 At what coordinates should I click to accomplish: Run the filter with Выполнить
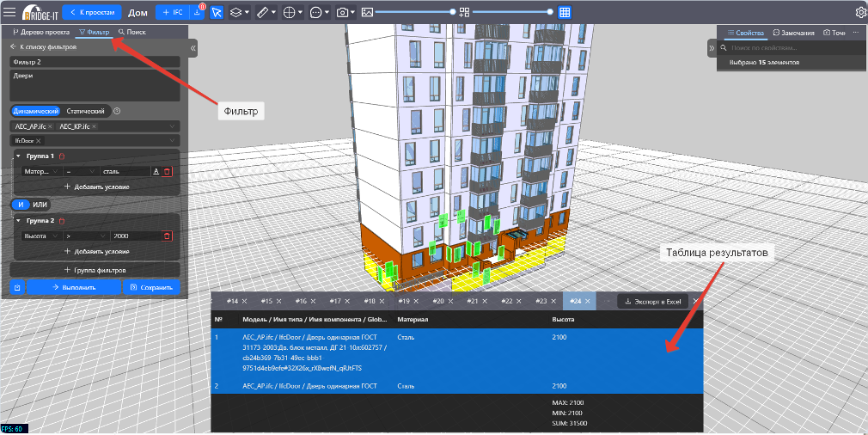click(x=74, y=287)
